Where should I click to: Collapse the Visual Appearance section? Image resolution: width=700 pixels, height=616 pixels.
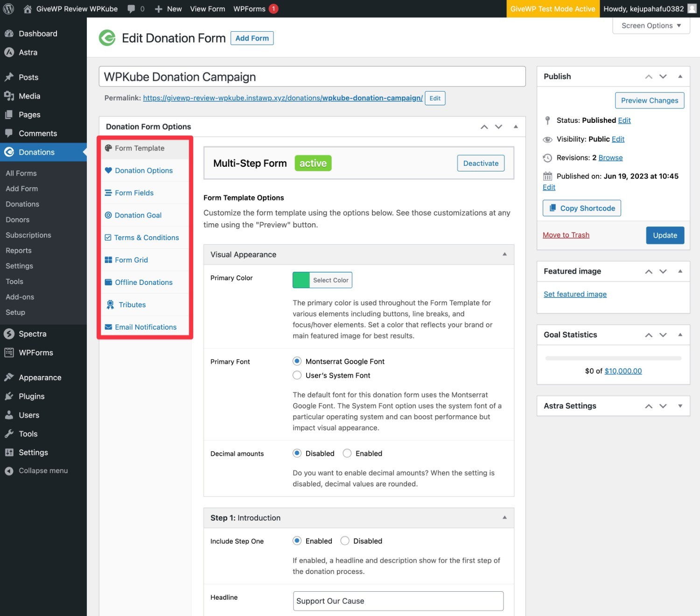click(x=504, y=254)
